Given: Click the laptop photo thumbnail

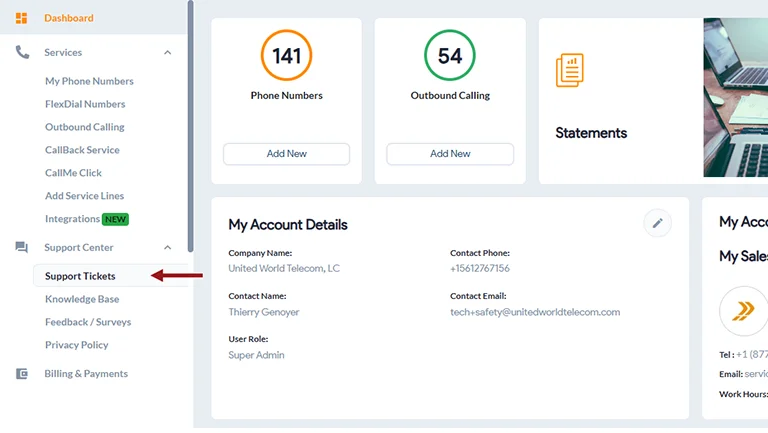Looking at the screenshot, I should [735, 98].
